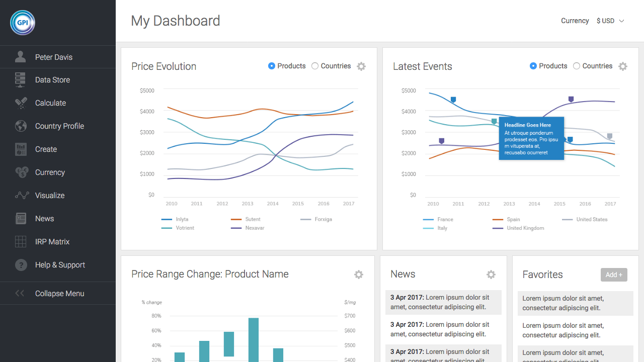
Task: Click the Add + favorites button
Action: [614, 275]
